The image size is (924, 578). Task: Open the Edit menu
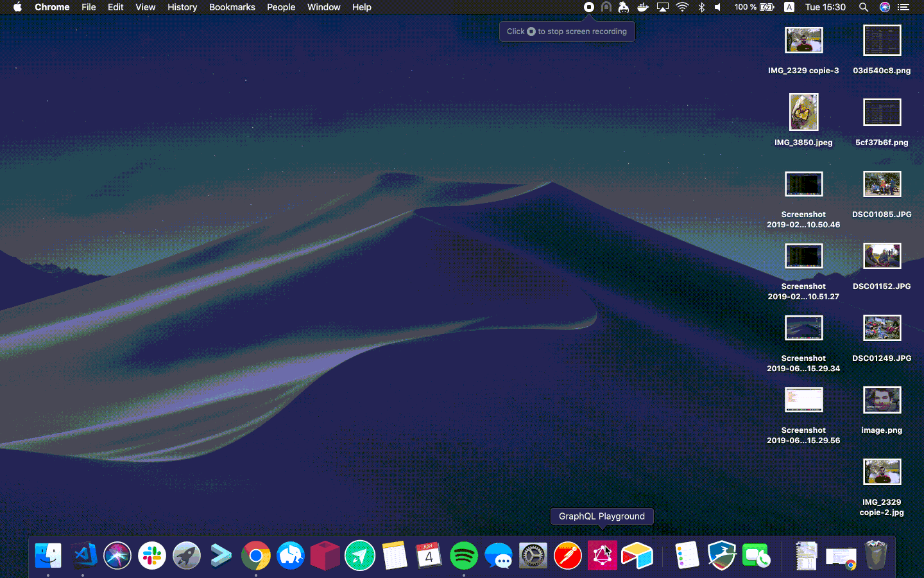(x=116, y=7)
